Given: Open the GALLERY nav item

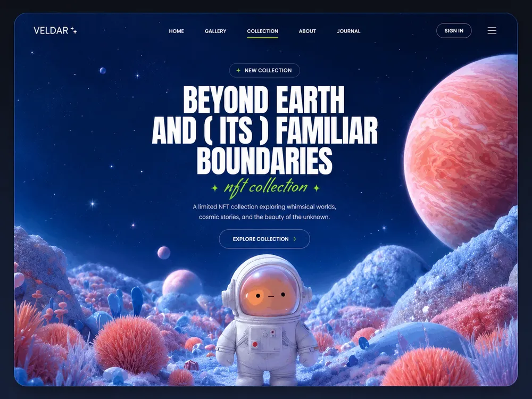Looking at the screenshot, I should [x=215, y=31].
